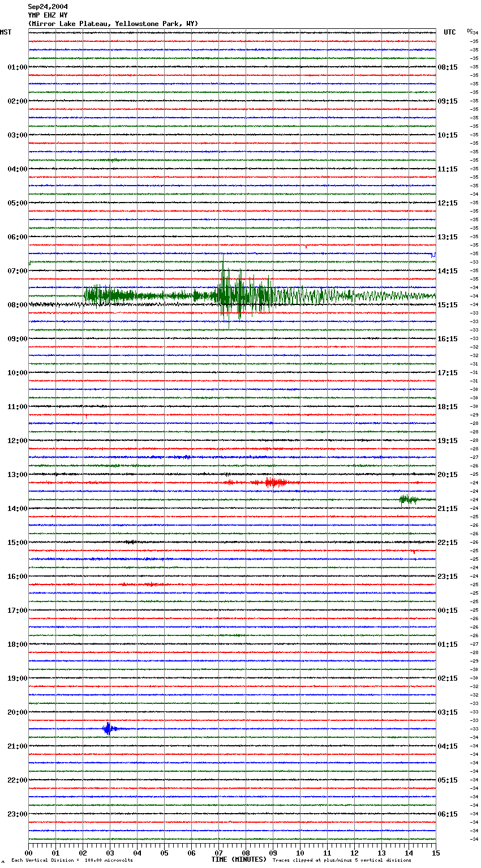
Task: Click the blue step offset after 06:00
Action: click(x=433, y=255)
